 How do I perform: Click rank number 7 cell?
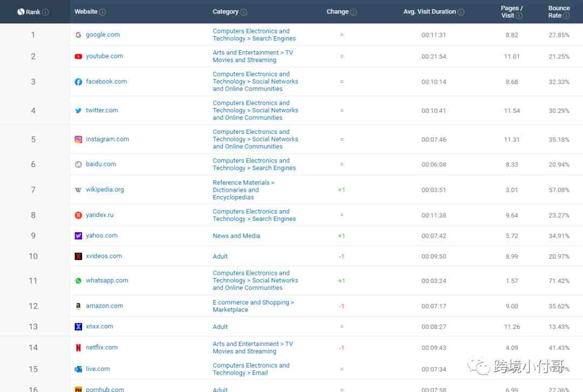(33, 190)
